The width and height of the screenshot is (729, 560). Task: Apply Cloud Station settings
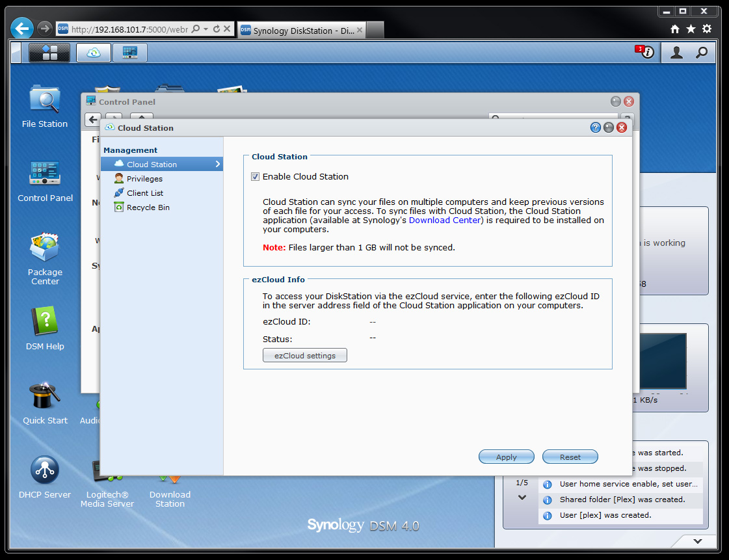pyautogui.click(x=507, y=457)
